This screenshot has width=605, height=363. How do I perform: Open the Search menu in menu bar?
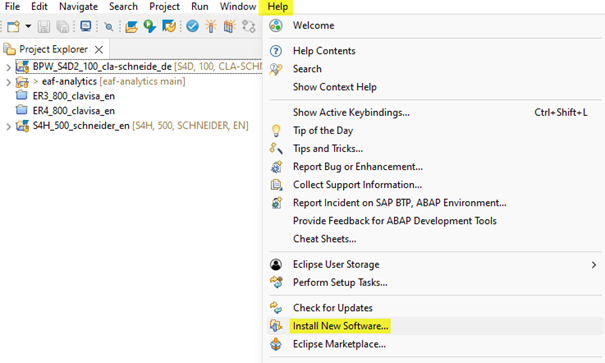(123, 7)
